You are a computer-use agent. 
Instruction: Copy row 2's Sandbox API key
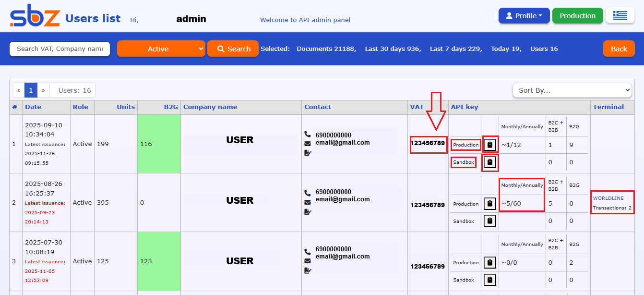[x=489, y=221]
